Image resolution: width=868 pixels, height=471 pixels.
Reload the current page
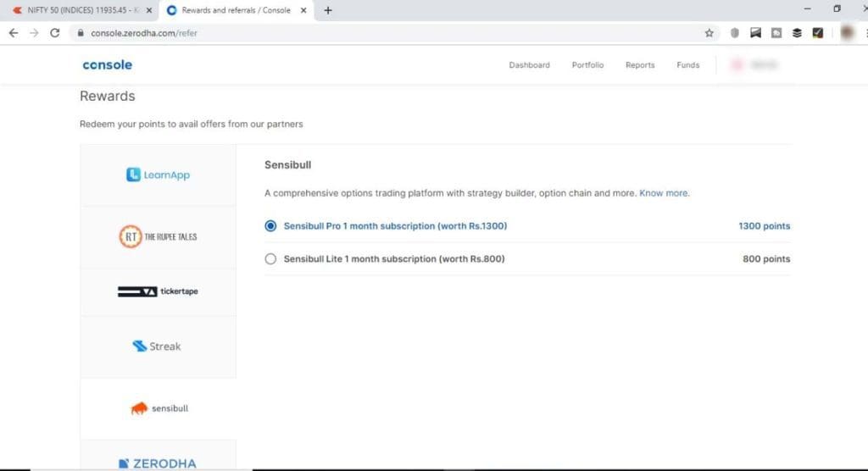click(x=55, y=33)
